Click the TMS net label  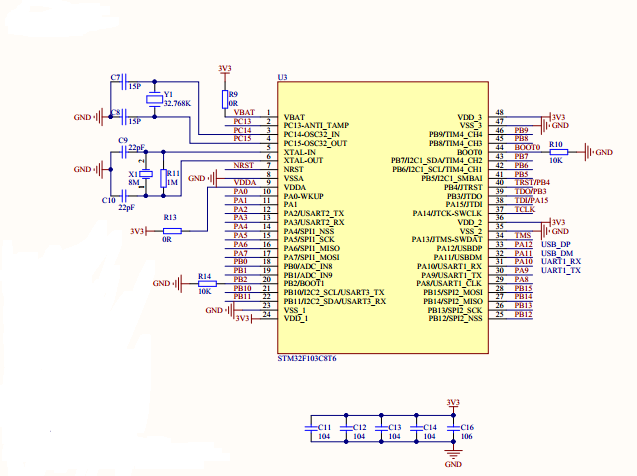523,236
